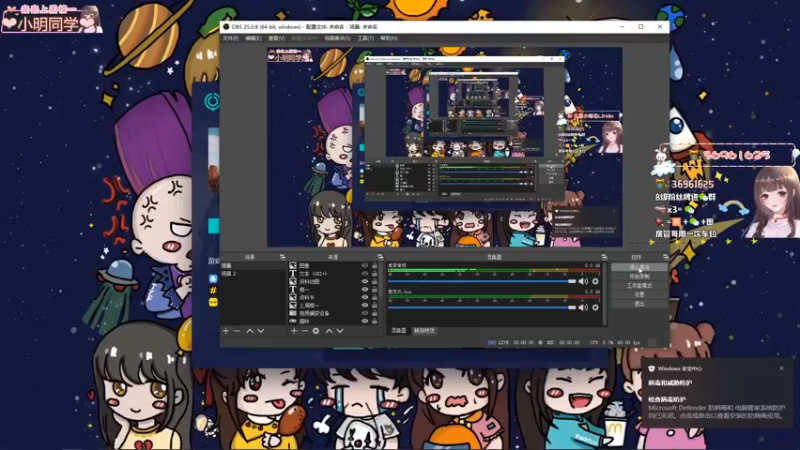Click the image icon of 资料动图 source
The width and height of the screenshot is (800, 450).
pyautogui.click(x=293, y=282)
